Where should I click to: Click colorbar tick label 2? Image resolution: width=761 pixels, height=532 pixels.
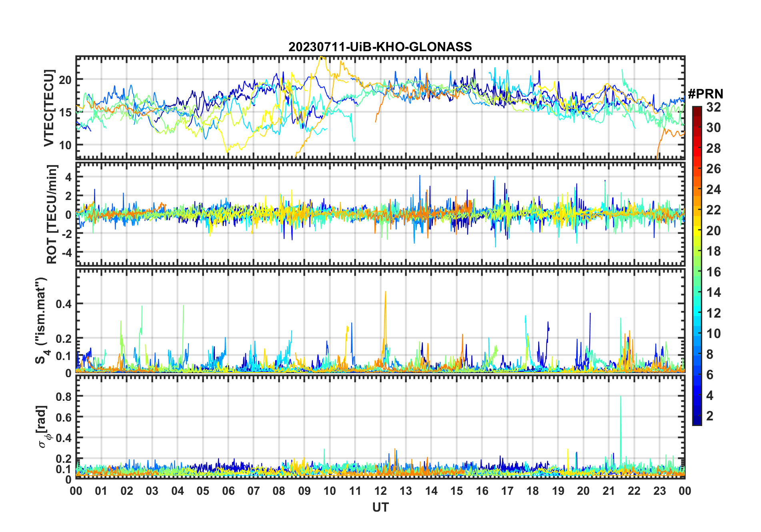coord(710,416)
